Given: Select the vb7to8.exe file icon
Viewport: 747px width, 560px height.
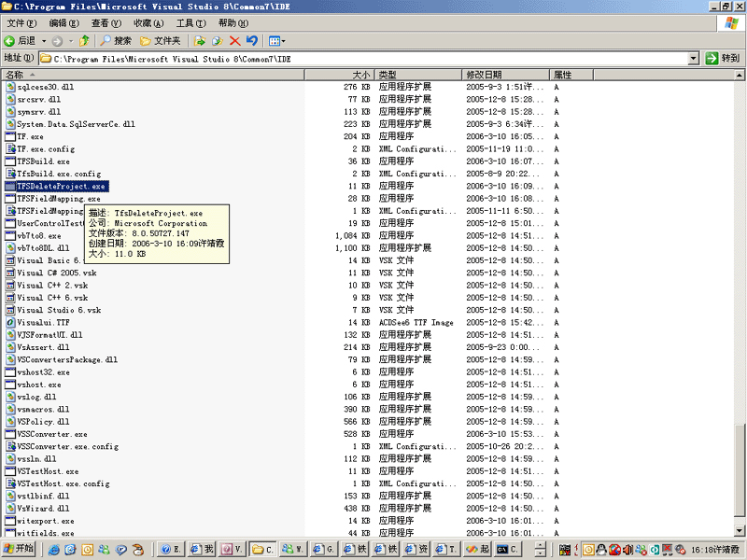Looking at the screenshot, I should coord(10,235).
